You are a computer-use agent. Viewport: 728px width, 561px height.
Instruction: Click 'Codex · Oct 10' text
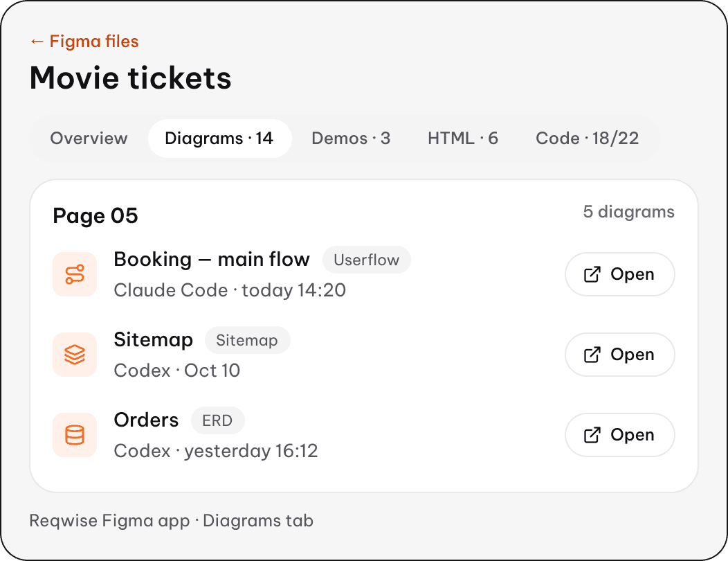point(177,371)
